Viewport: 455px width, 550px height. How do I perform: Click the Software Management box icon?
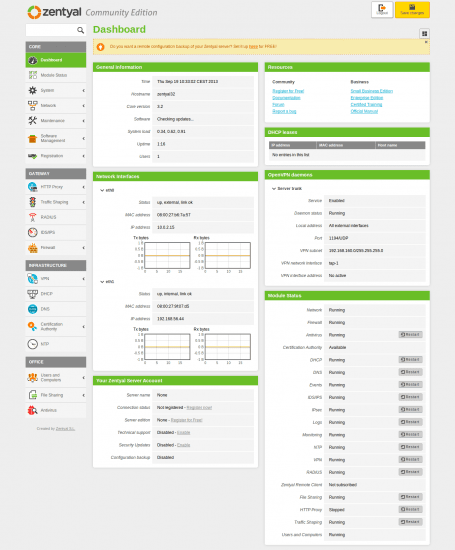(33, 139)
